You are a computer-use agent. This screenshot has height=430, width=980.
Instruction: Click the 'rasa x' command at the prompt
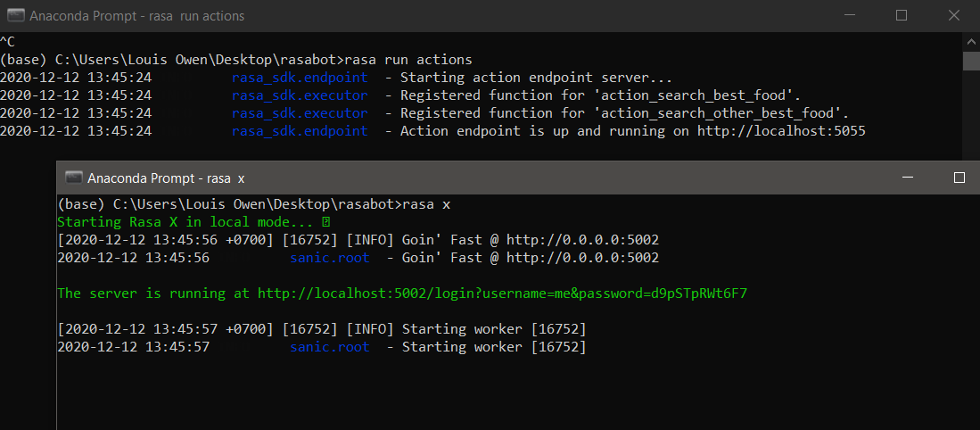(426, 204)
